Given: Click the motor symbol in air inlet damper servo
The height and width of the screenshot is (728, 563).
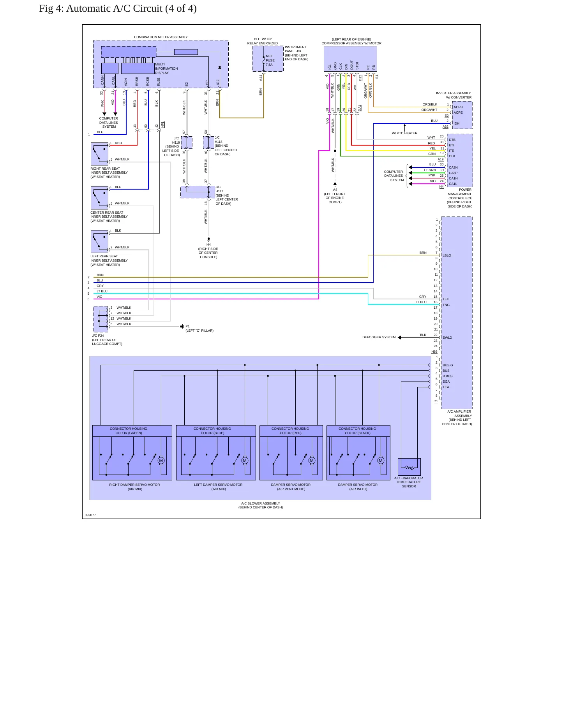Looking at the screenshot, I should click(381, 461).
